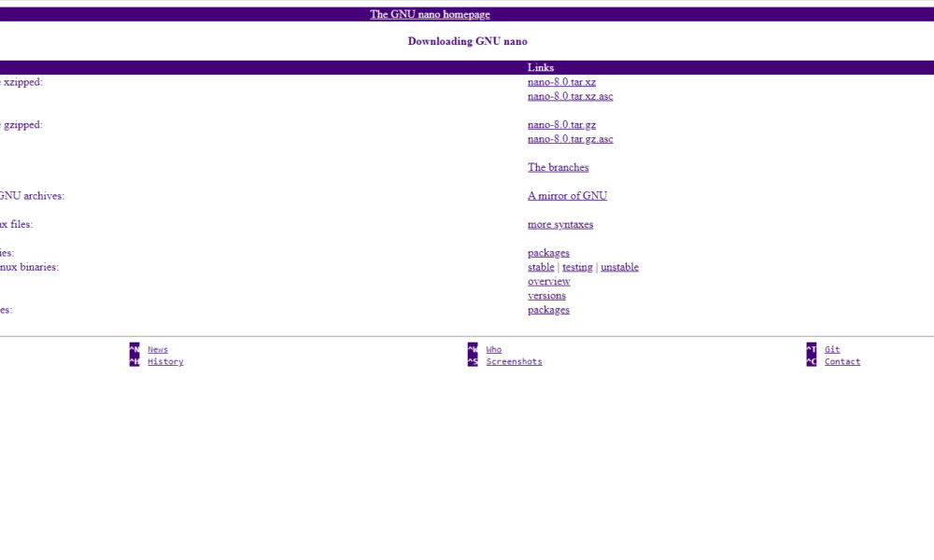Screen dimensions: 934x560
Task: Click the Links column header
Action: pos(541,68)
